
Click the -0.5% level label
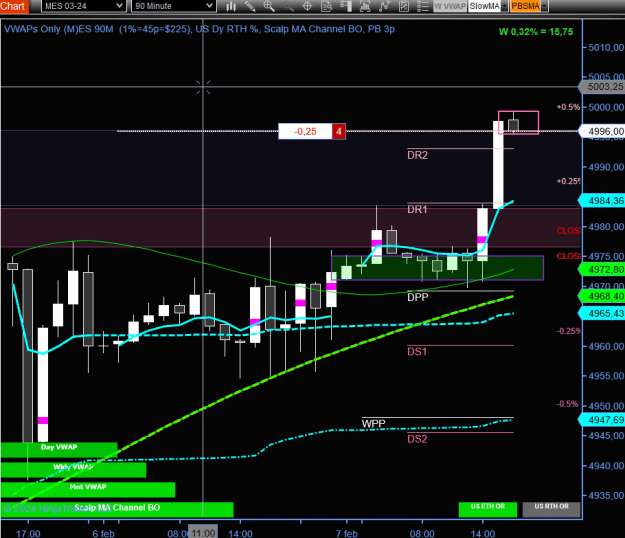(x=568, y=404)
